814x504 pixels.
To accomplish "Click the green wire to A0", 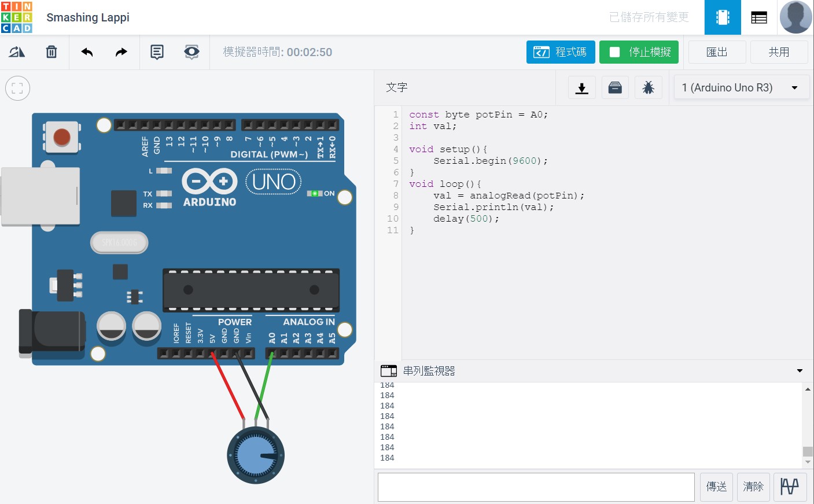I will click(x=264, y=386).
